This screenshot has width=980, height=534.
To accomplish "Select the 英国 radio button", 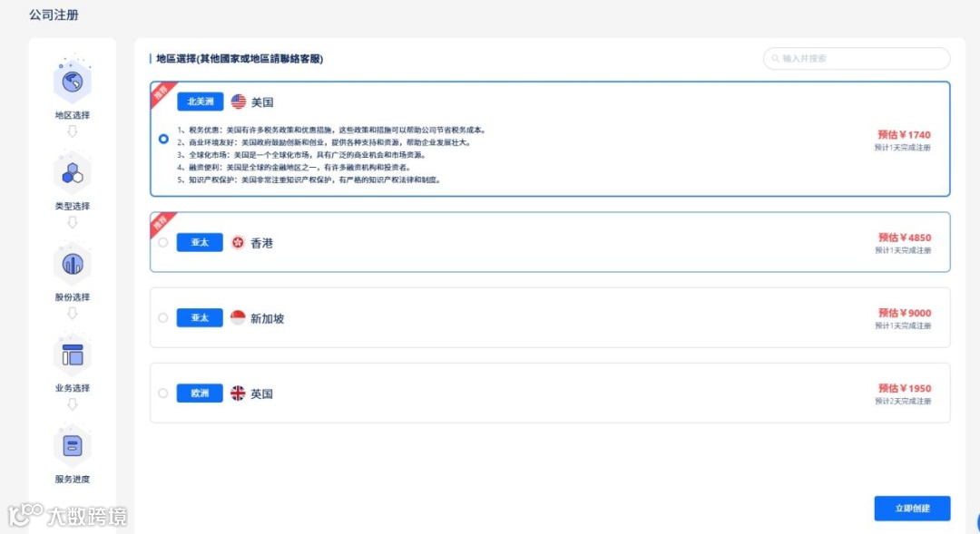I will click(x=163, y=393).
